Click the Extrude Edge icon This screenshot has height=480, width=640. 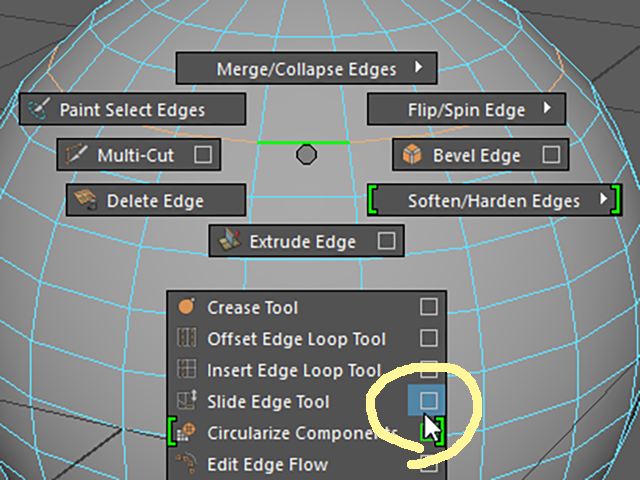click(x=229, y=240)
